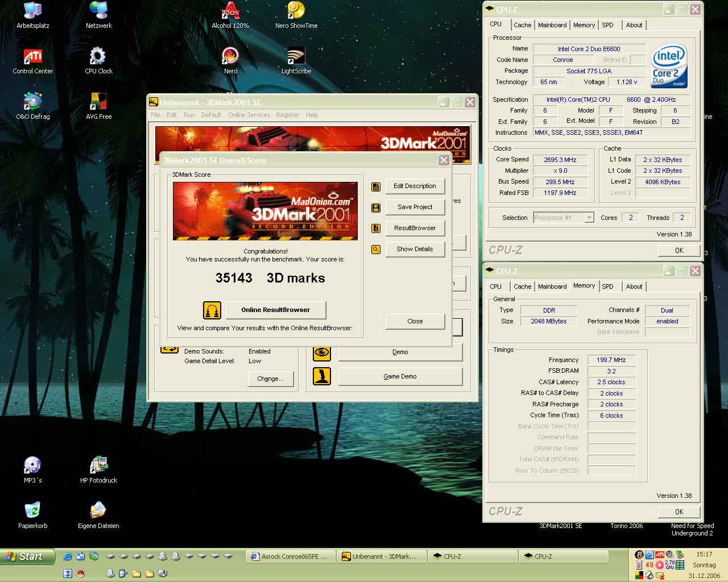
Task: Click the icon left of Online ResultBrowser
Action: pyautogui.click(x=212, y=310)
